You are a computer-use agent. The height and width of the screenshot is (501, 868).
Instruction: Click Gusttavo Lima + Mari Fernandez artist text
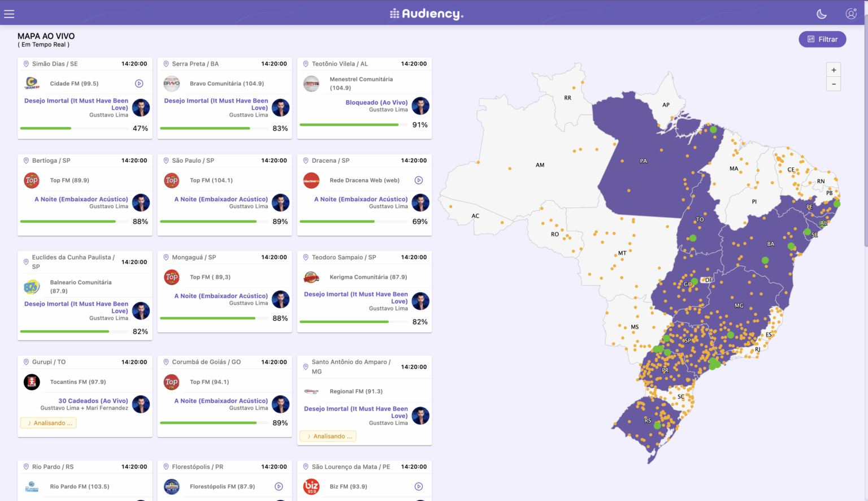click(x=84, y=408)
